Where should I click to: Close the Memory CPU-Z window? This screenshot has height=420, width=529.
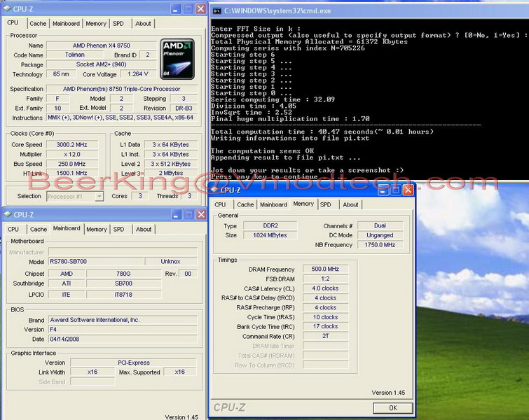coord(408,190)
